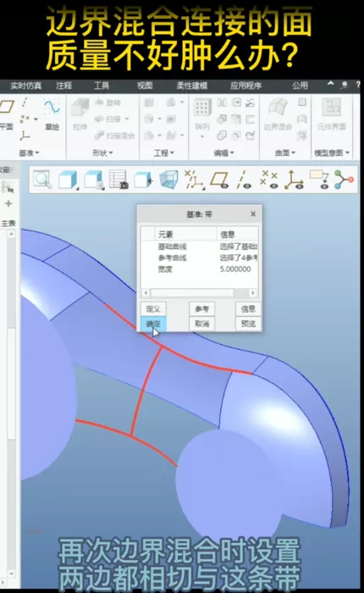
Task: Click the 预览 button in dialog
Action: [248, 324]
